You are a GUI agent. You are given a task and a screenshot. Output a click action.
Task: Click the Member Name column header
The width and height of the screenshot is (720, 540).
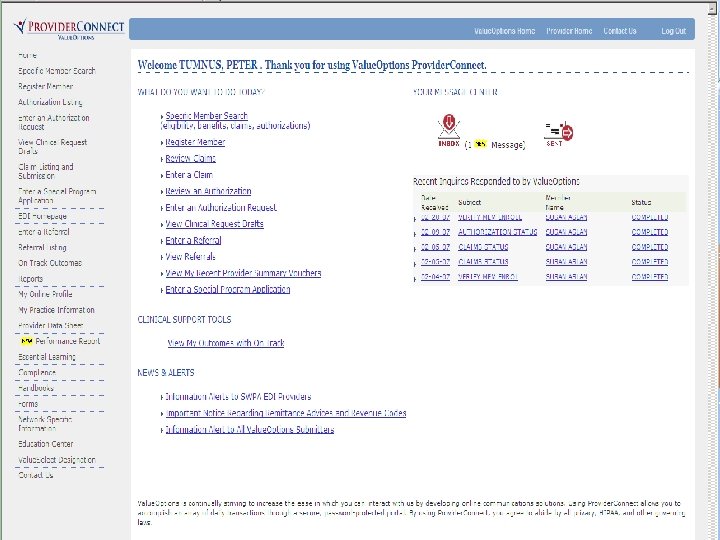click(558, 202)
